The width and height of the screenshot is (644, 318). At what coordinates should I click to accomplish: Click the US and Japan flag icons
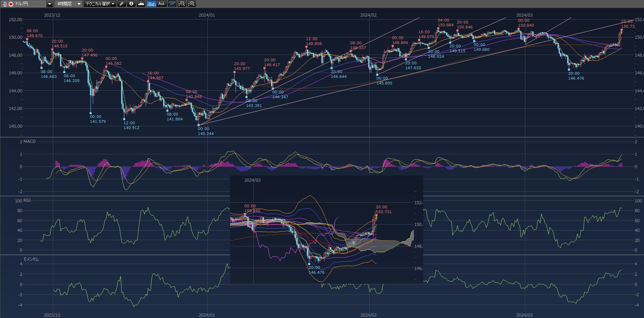click(x=8, y=4)
